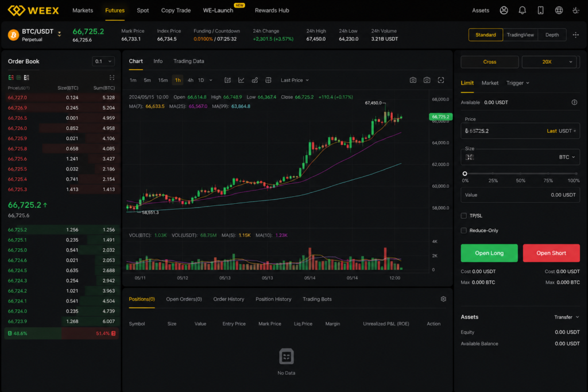This screenshot has height=392, width=588.
Task: Select the 5m timeframe
Action: click(148, 80)
